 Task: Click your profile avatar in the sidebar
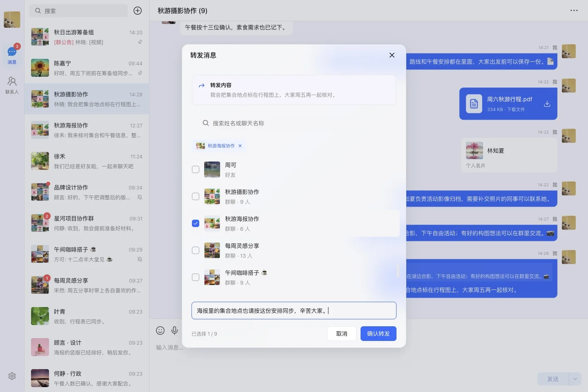click(12, 20)
